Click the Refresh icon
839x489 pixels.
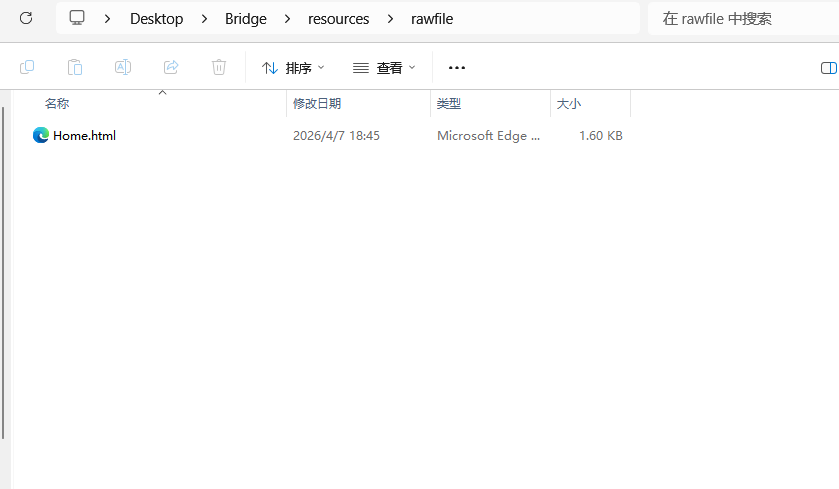coord(26,18)
